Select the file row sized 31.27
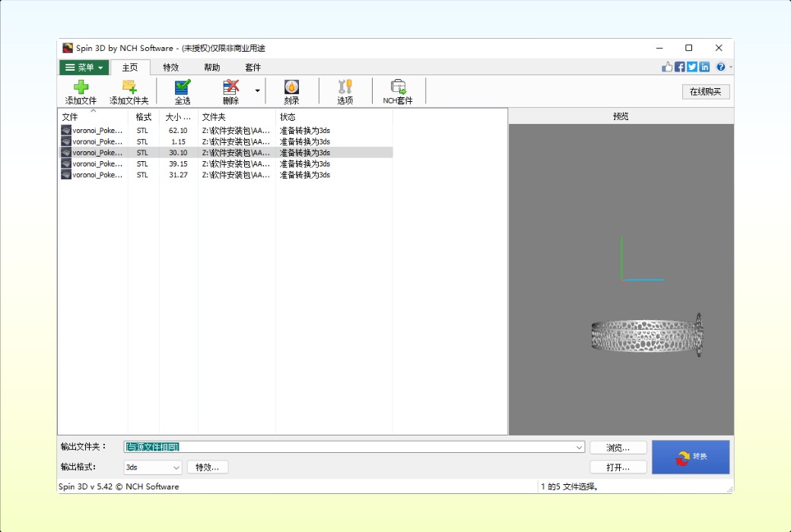This screenshot has width=791, height=532. (225, 175)
